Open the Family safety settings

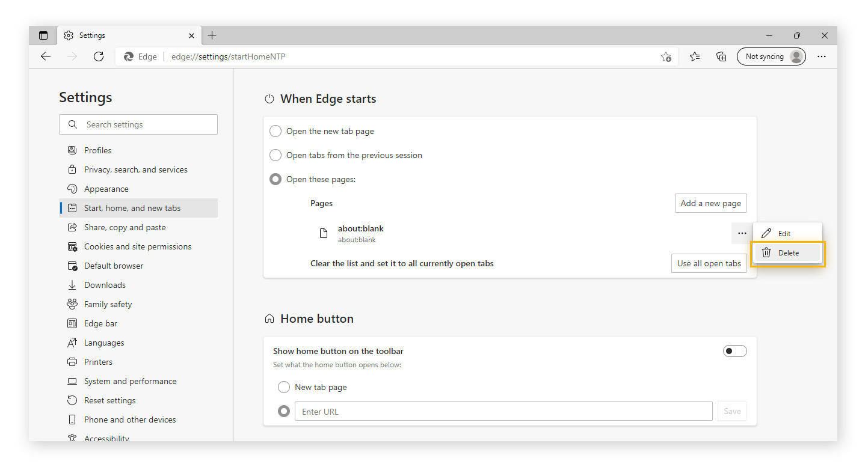pos(106,304)
